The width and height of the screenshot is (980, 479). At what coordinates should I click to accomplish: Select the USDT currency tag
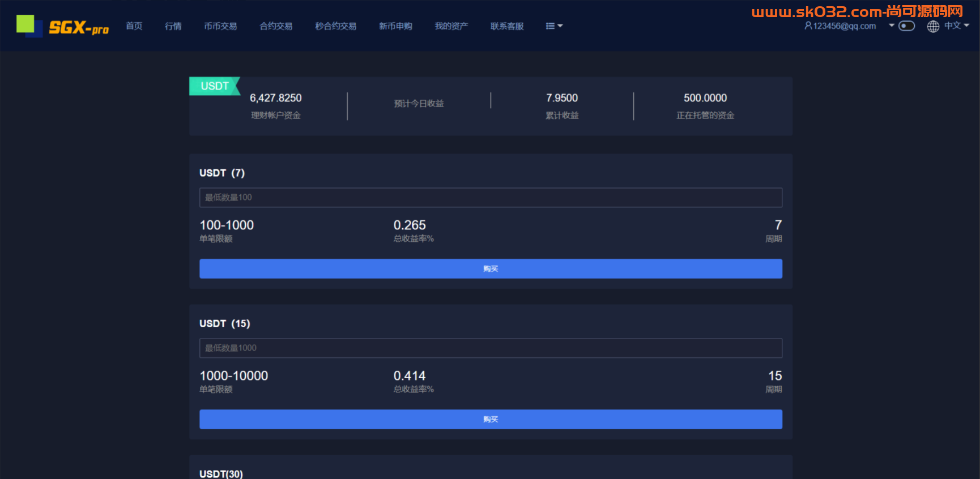click(x=215, y=86)
